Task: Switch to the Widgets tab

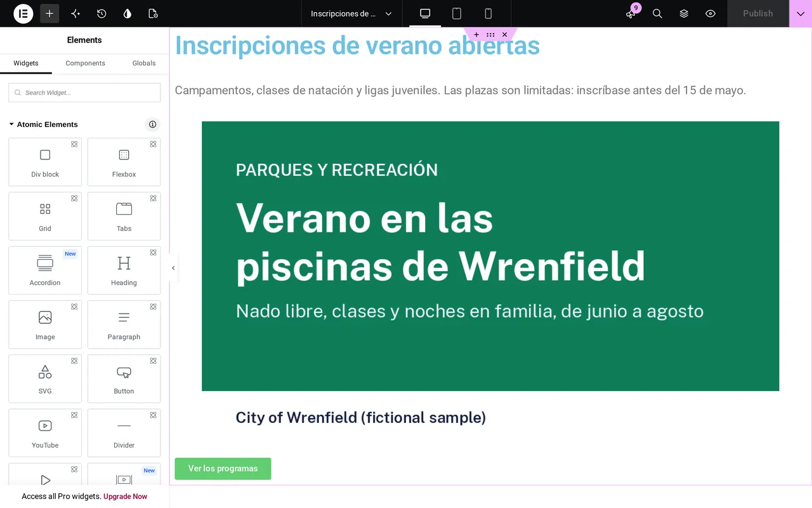Action: 26,63
